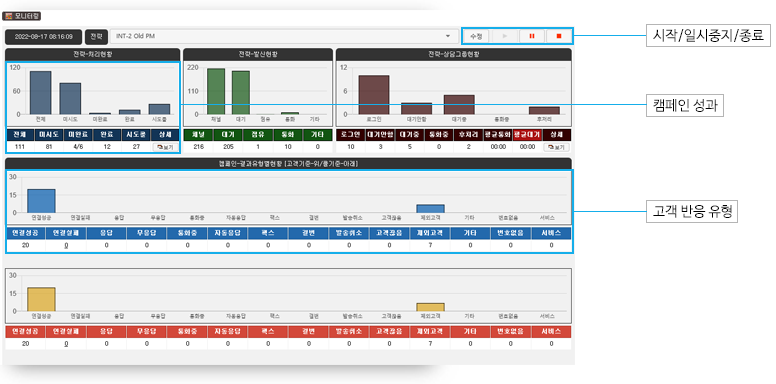Click the 평균통화 header cell

tap(498, 135)
